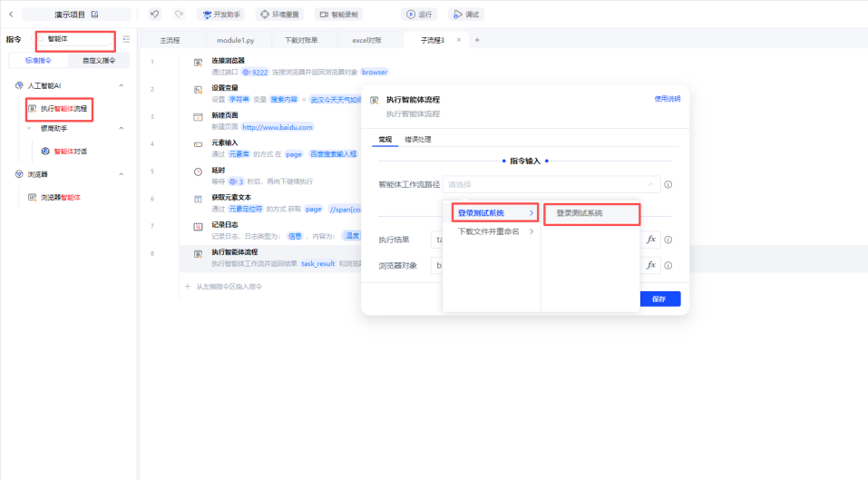Collapse the 浏览器 category
The height and width of the screenshot is (480, 868).
[121, 173]
